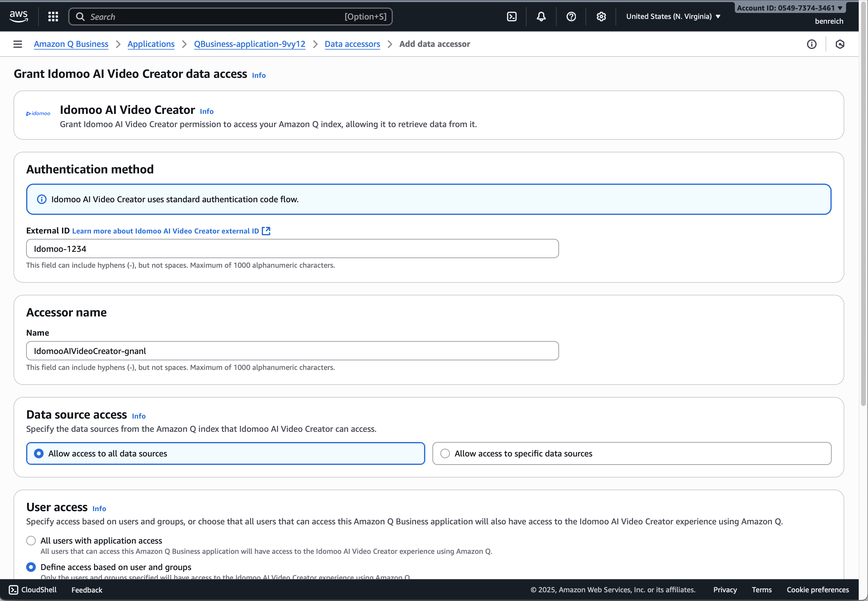
Task: Click the External ID input field
Action: coord(292,249)
